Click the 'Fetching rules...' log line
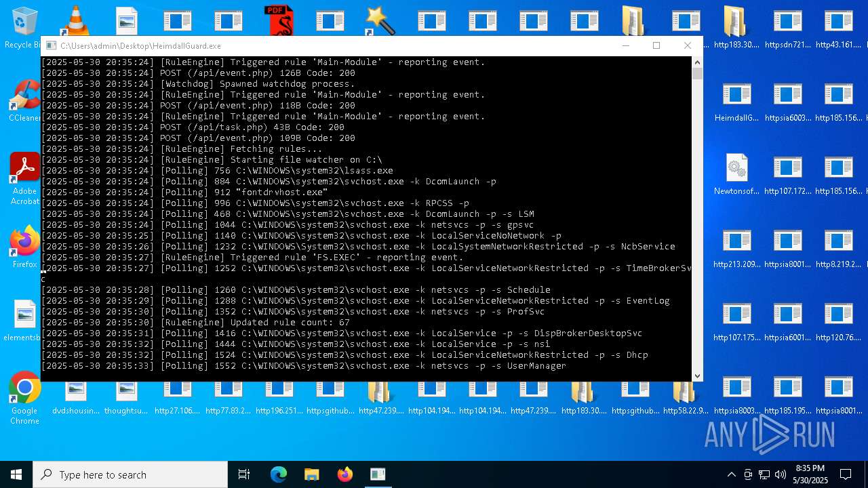The image size is (868, 488). (182, 149)
